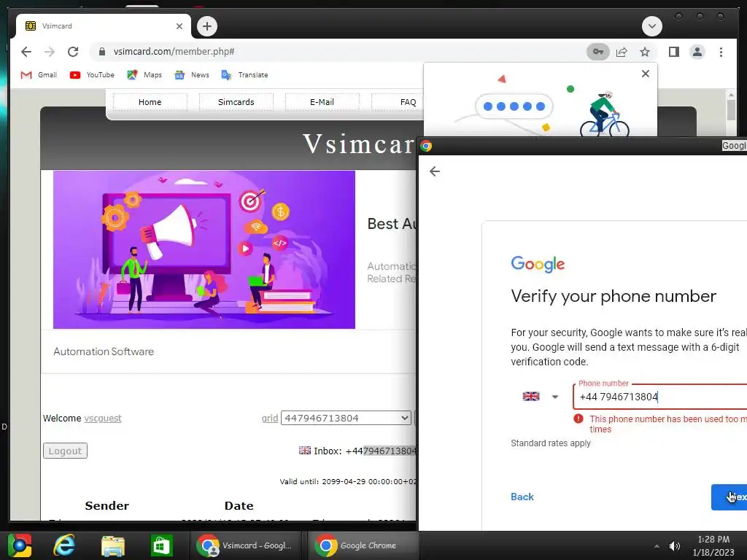
Task: Go to the Home menu item
Action: (x=150, y=102)
